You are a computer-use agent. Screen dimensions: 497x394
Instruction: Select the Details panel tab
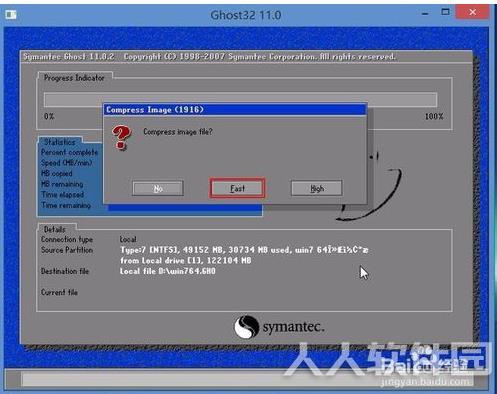55,229
